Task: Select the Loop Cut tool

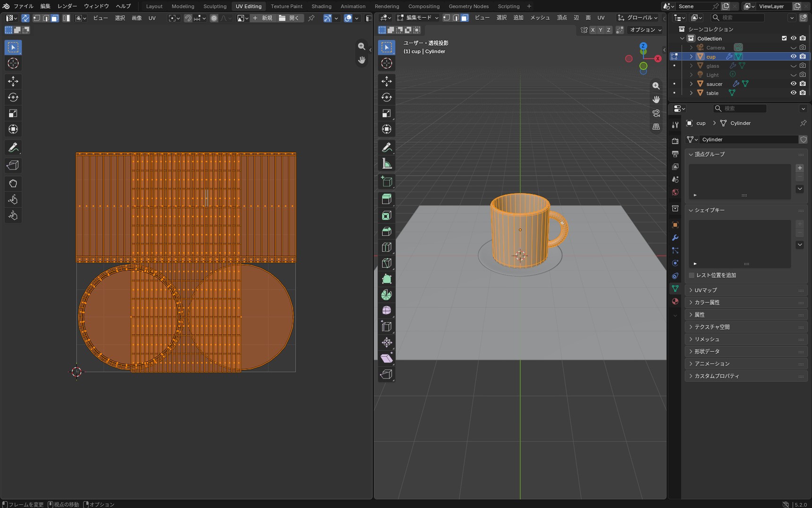Action: coord(387,247)
